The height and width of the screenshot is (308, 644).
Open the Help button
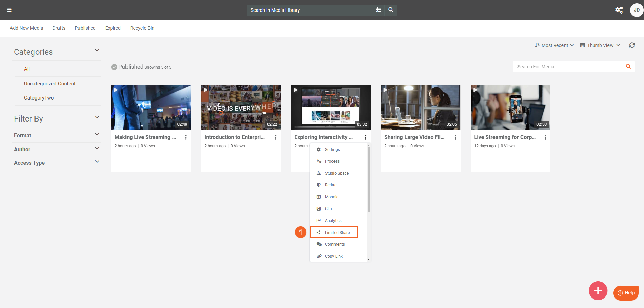click(626, 293)
